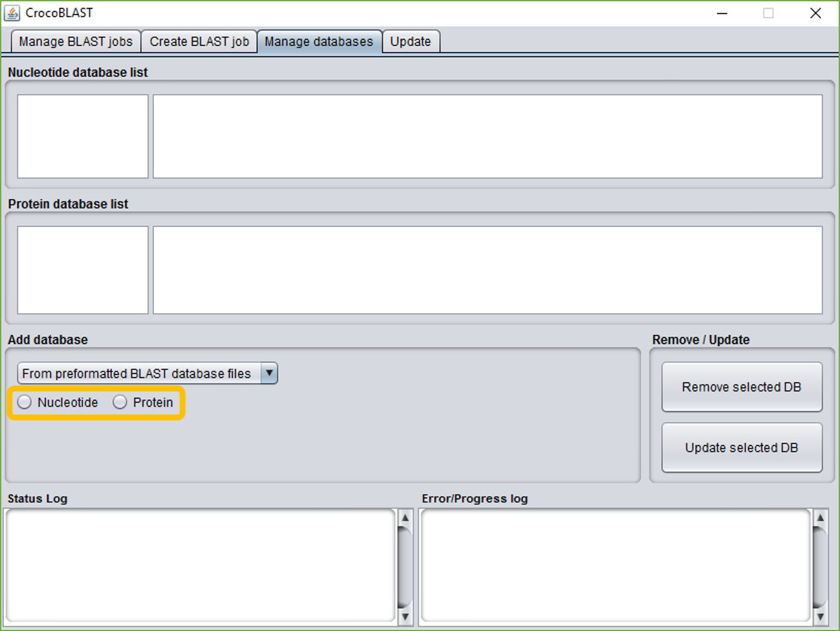Click inside the Status Log text area

pos(201,565)
